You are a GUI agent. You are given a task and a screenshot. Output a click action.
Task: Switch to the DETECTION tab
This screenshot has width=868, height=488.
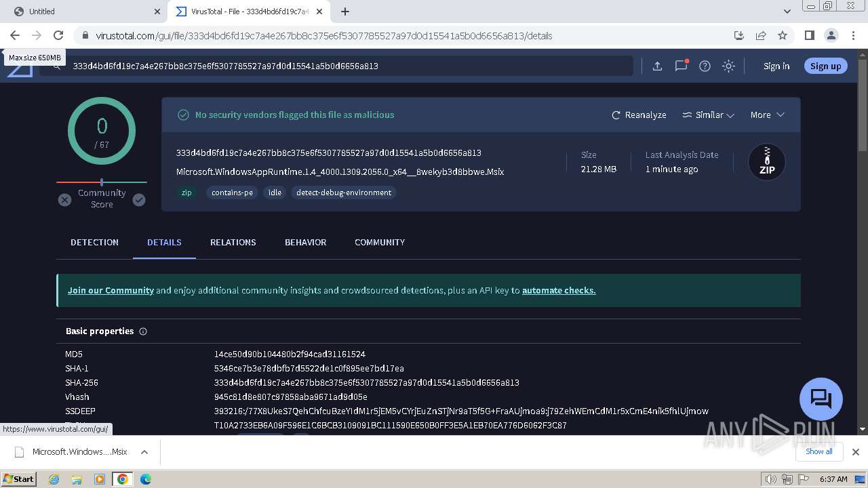[94, 242]
